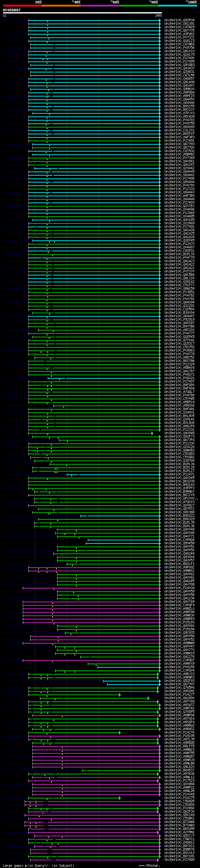Select the UniRef100_Q8W0E6 label
This screenshot has width=200, height=868.
(x=179, y=450)
